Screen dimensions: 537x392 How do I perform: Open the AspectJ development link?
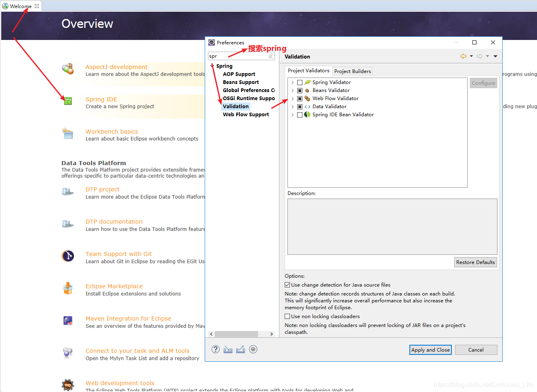coord(116,67)
